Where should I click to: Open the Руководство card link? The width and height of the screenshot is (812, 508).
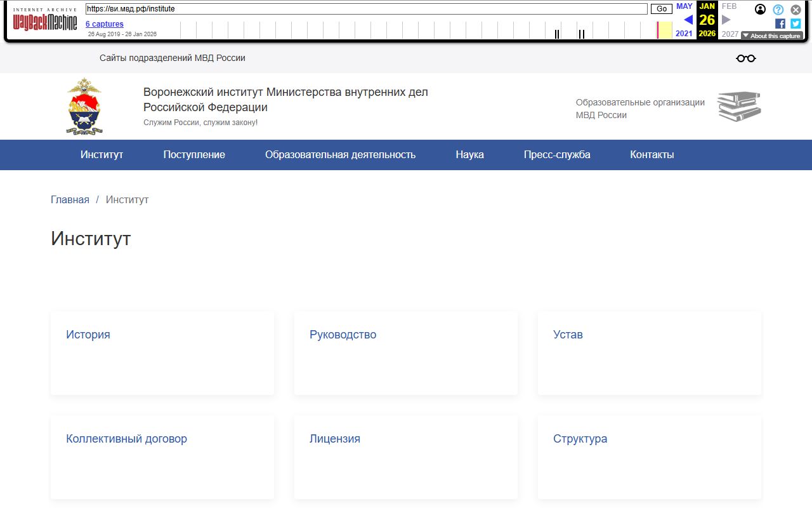coord(343,335)
